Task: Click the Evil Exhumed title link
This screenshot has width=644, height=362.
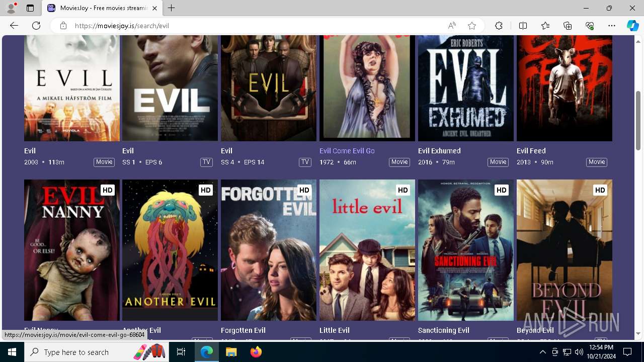Action: pos(439,151)
